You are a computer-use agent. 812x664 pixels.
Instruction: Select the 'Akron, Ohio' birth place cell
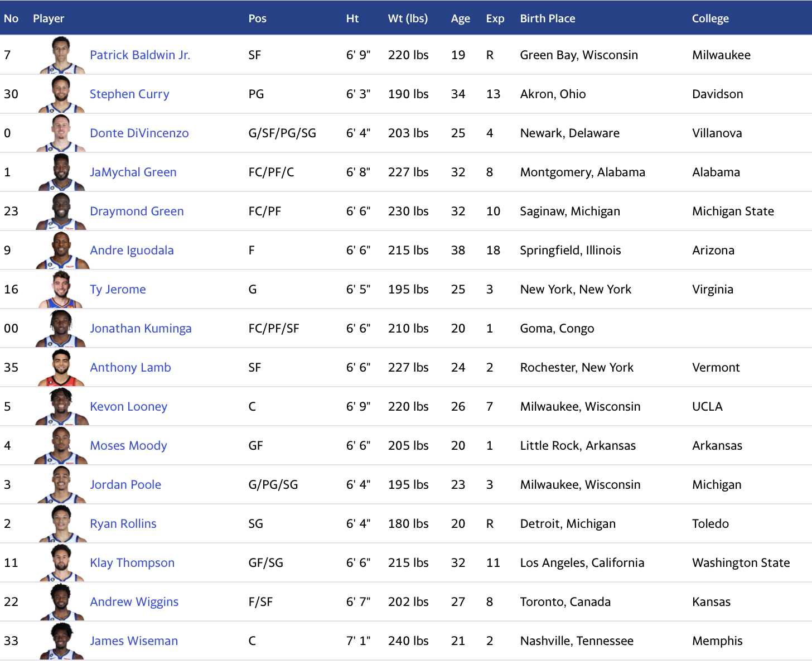tap(553, 94)
